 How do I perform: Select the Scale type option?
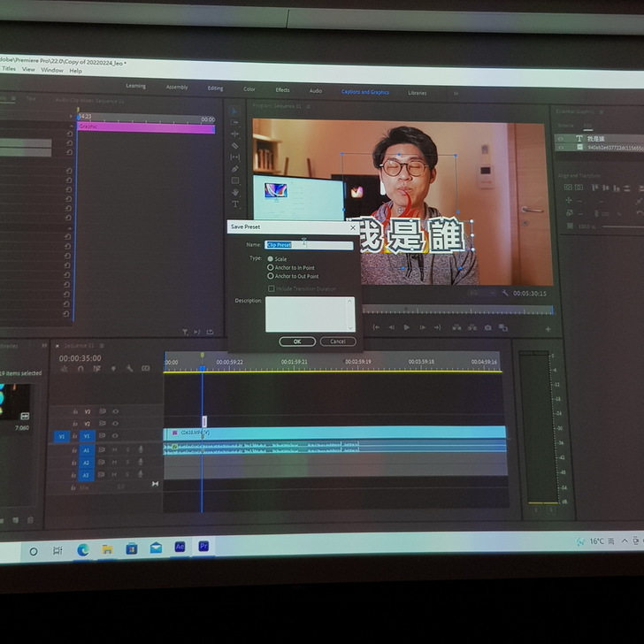pyautogui.click(x=271, y=259)
